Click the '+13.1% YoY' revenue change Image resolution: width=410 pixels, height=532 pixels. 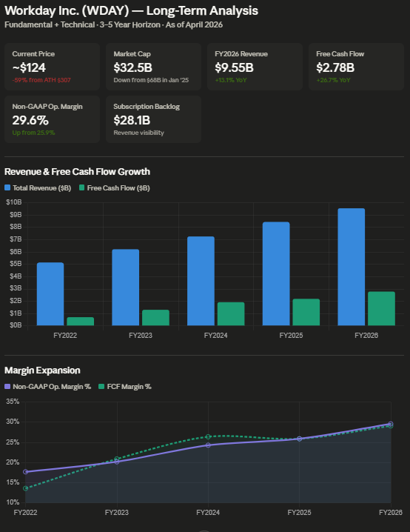(x=231, y=80)
